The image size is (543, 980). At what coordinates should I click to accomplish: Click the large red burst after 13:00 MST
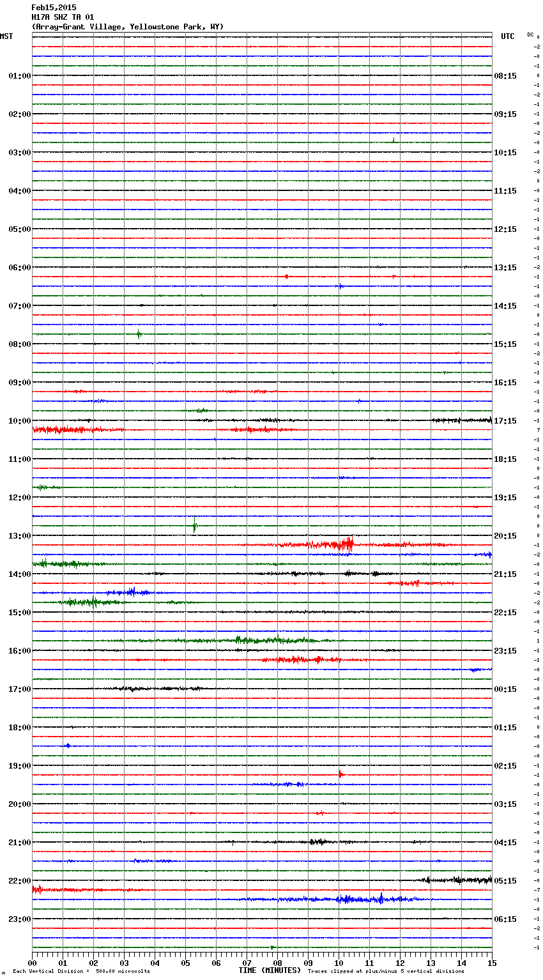click(345, 545)
